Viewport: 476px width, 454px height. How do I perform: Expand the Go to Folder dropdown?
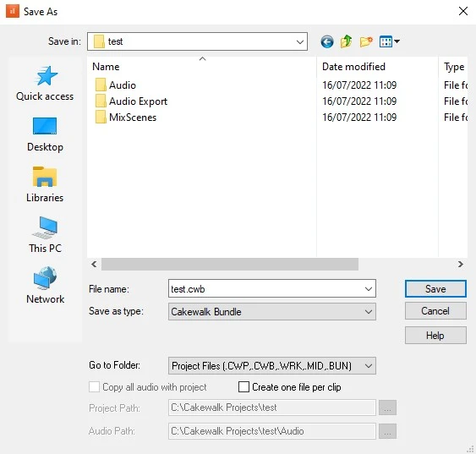pos(272,366)
